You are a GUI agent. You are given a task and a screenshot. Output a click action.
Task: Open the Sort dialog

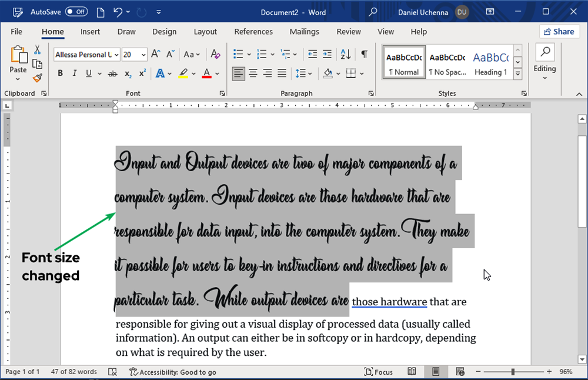346,54
